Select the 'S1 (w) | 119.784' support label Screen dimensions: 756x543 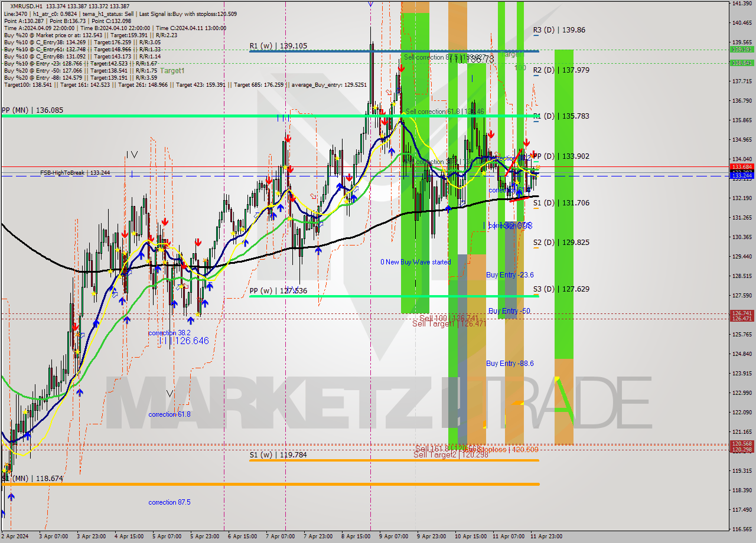click(278, 454)
